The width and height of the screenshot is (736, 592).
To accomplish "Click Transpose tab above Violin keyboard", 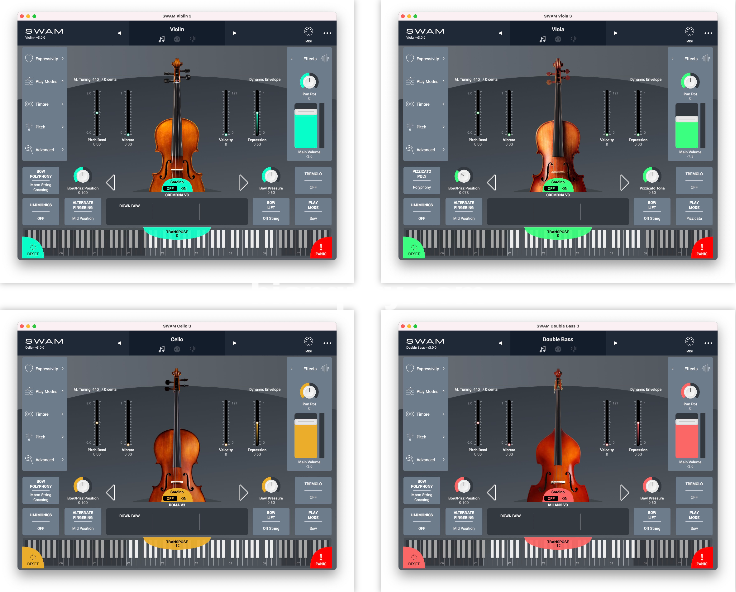I will click(177, 233).
